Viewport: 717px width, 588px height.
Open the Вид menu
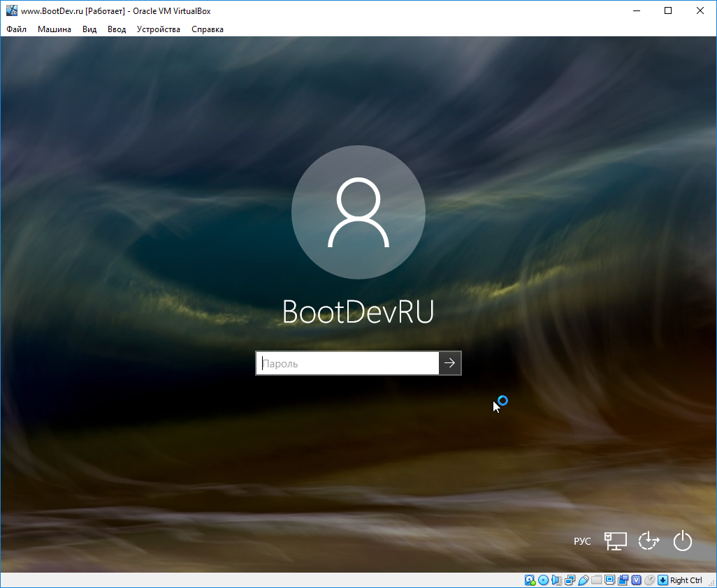(89, 29)
